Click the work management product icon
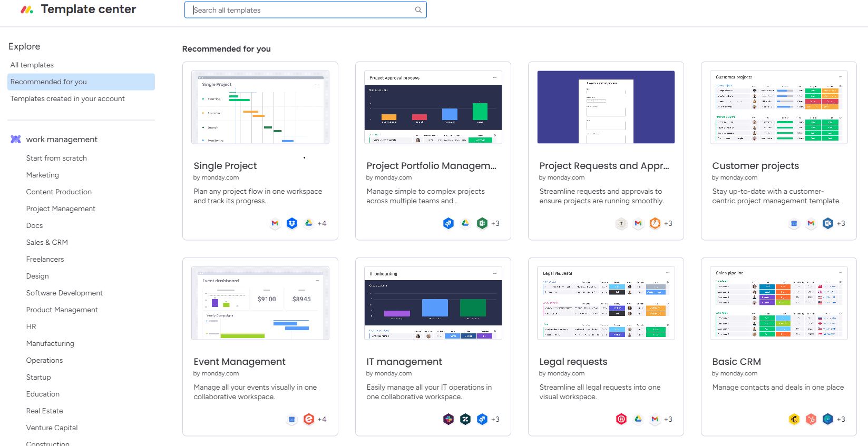The height and width of the screenshot is (446, 868). coord(16,140)
